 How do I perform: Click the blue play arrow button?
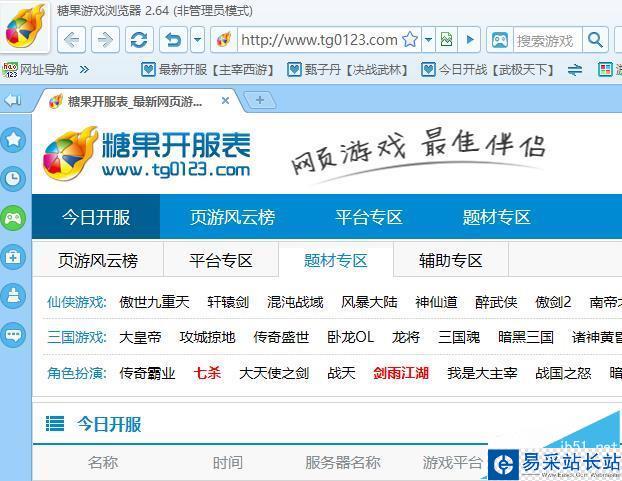click(x=470, y=40)
